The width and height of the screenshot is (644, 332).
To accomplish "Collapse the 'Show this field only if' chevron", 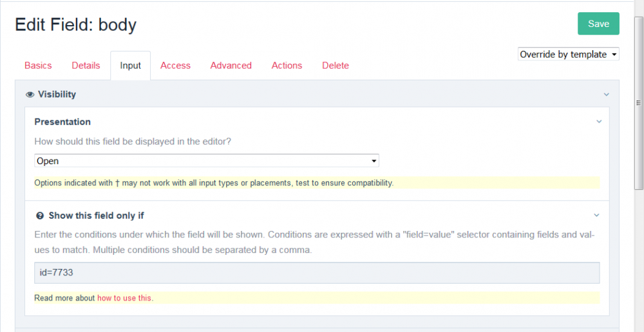I will coord(596,216).
